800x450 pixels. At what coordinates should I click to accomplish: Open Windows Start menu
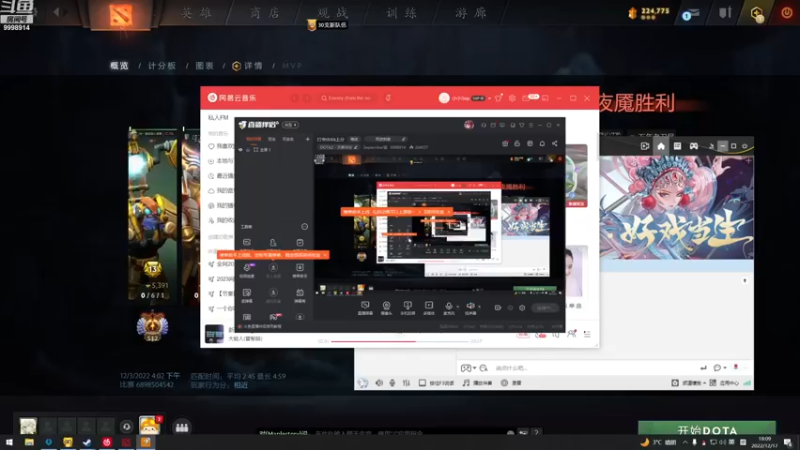click(x=9, y=442)
